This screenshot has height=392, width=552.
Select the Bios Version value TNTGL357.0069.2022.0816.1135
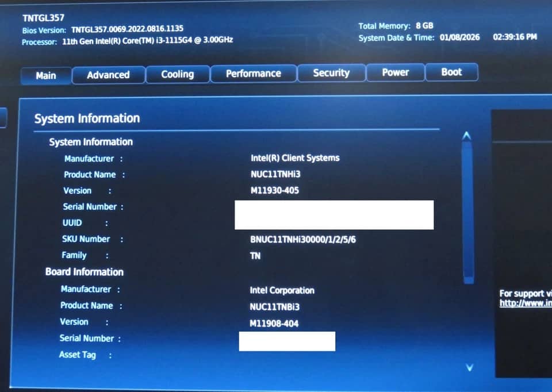point(127,29)
